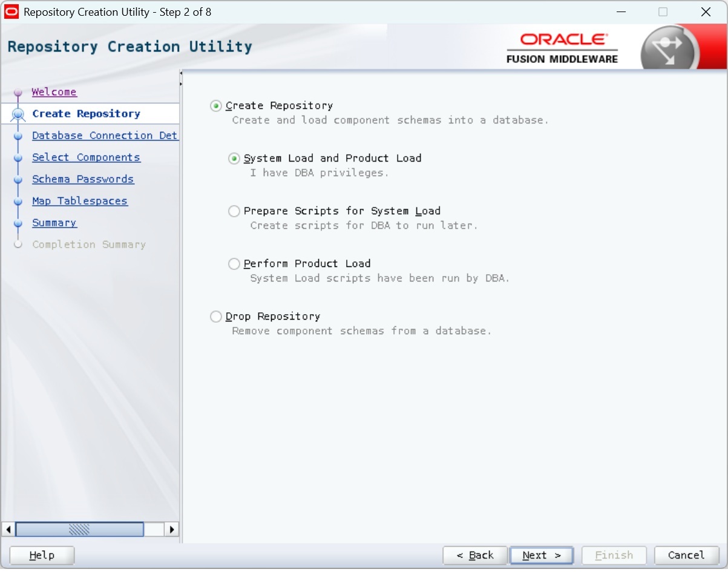728x572 pixels.
Task: Click the right scroll arrow of sidebar
Action: (x=172, y=530)
